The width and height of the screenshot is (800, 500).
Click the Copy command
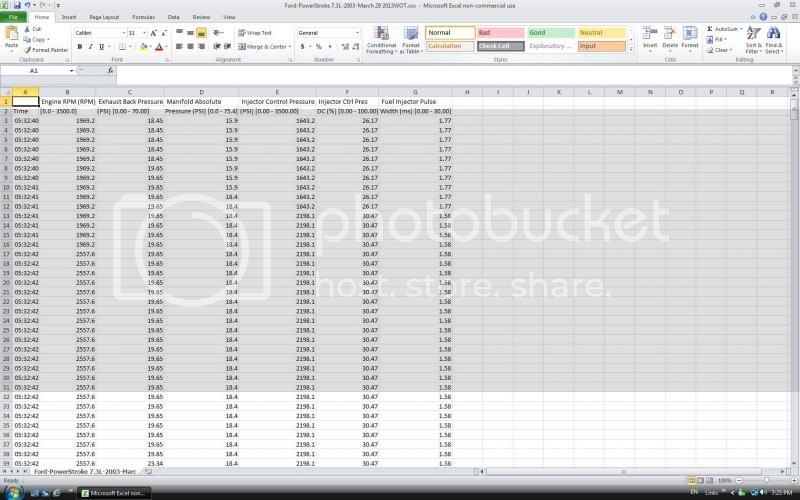[36, 39]
